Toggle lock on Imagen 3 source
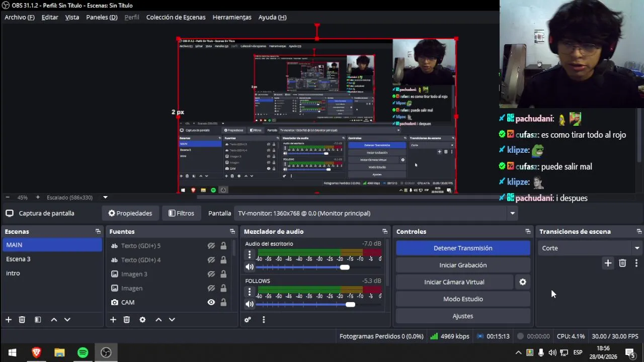This screenshot has width=644, height=362. pyautogui.click(x=223, y=274)
